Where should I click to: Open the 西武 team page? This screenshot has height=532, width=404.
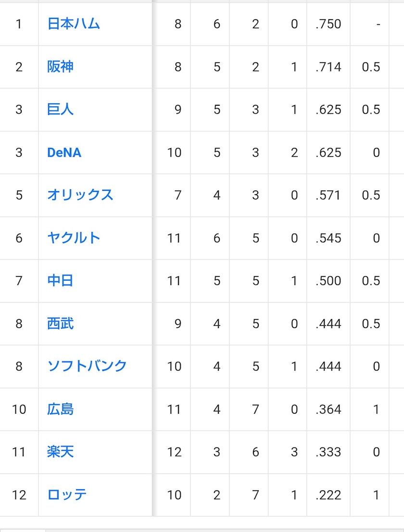(x=60, y=323)
